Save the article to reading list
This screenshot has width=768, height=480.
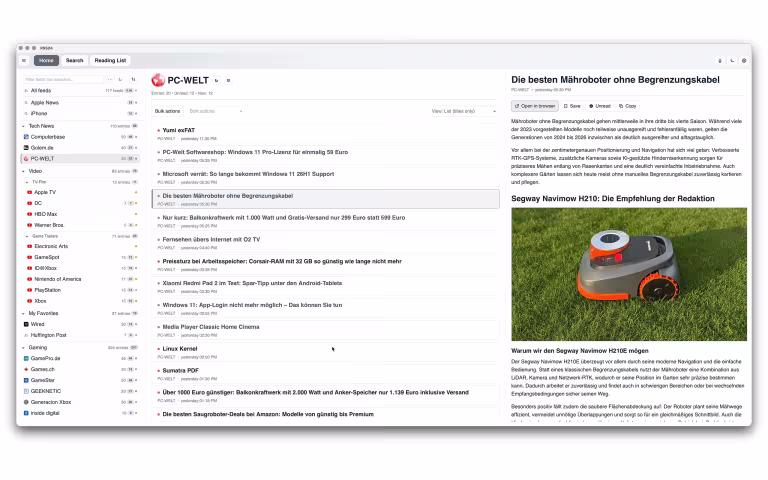(x=572, y=105)
